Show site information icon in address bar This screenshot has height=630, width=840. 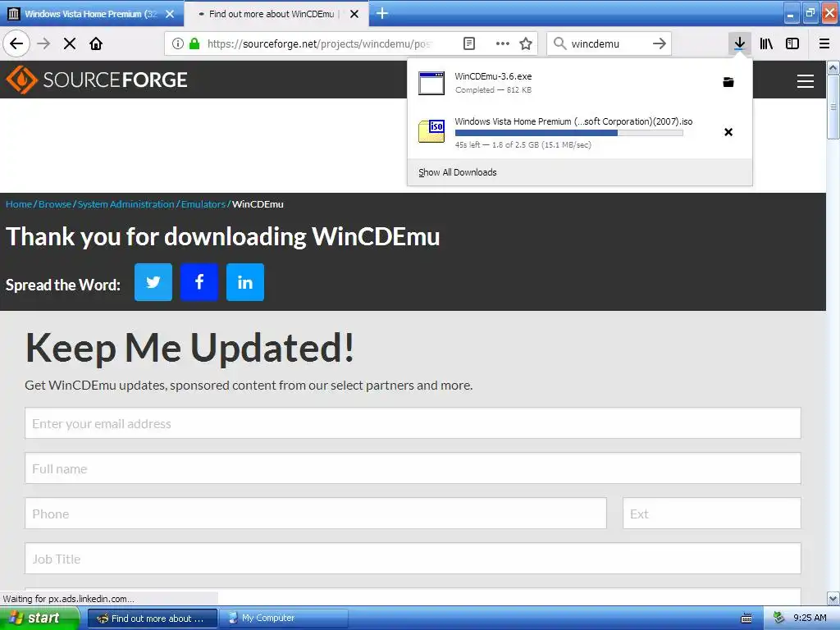[x=178, y=43]
